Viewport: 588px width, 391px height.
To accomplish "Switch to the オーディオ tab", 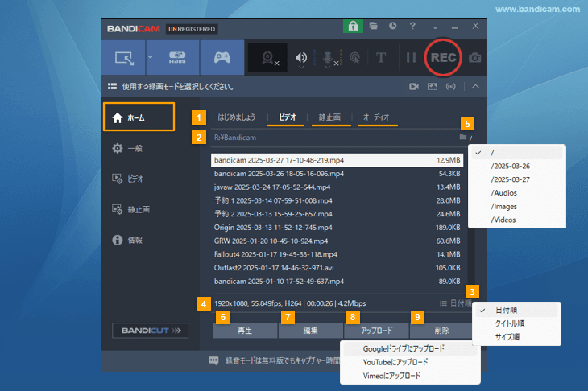I will pyautogui.click(x=376, y=117).
